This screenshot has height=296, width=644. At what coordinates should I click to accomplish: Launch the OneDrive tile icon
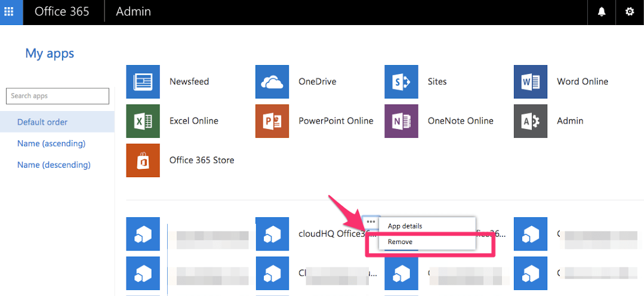click(x=272, y=82)
